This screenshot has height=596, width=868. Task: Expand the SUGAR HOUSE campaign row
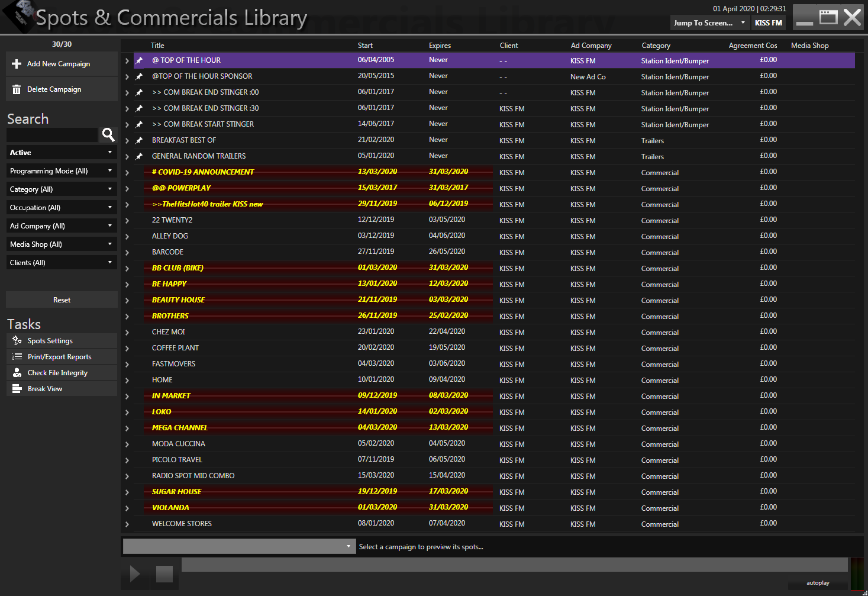(127, 492)
